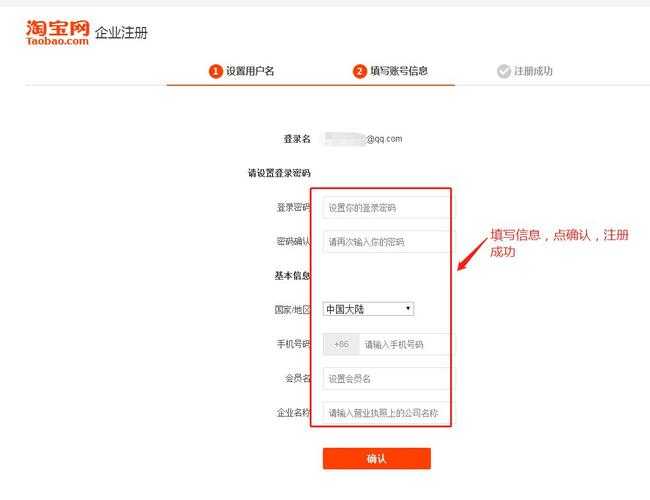Click the 登录密码 label
This screenshot has width=650, height=500.
[293, 207]
